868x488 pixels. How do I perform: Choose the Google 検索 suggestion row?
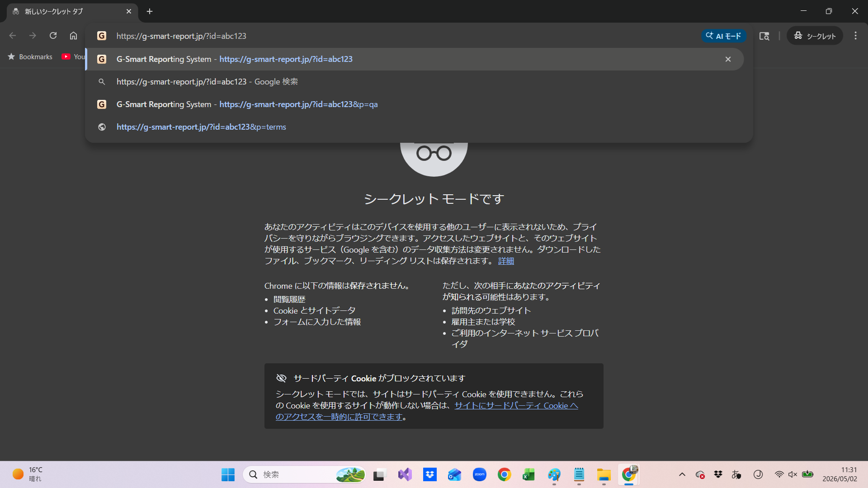pyautogui.click(x=414, y=82)
